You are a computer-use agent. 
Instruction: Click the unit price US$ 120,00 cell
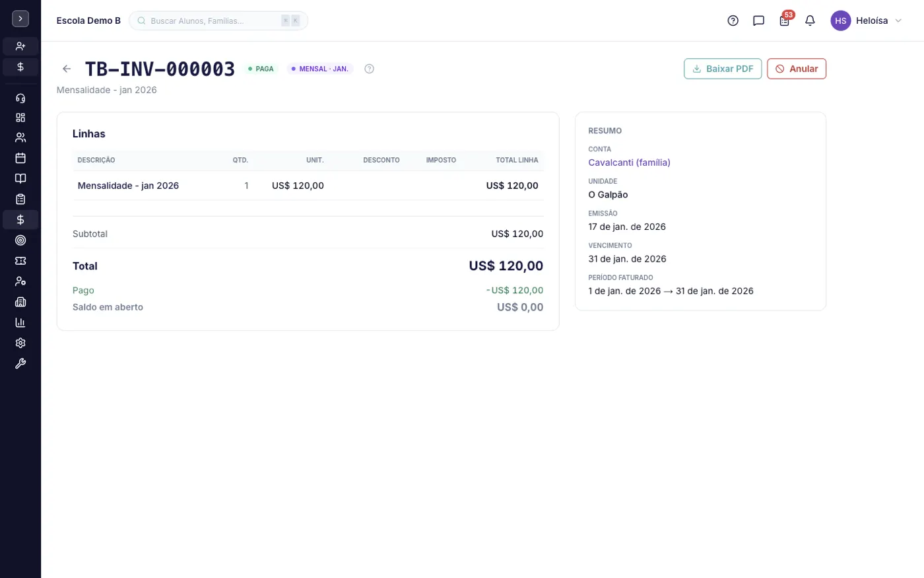[x=298, y=186]
